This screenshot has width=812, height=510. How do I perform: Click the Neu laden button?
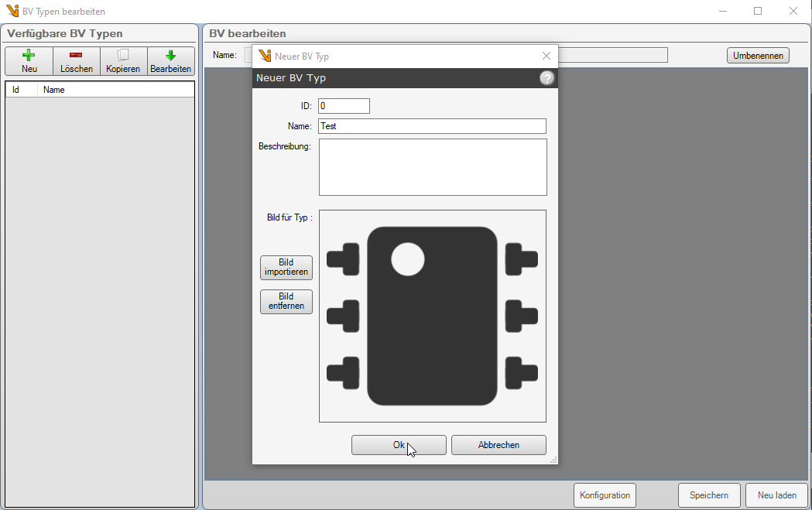(x=777, y=495)
